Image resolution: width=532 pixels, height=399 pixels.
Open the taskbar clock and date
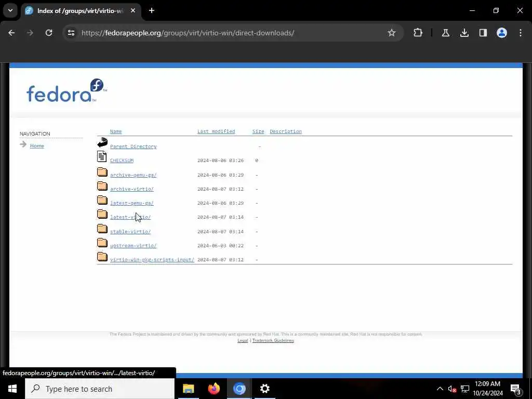(487, 389)
